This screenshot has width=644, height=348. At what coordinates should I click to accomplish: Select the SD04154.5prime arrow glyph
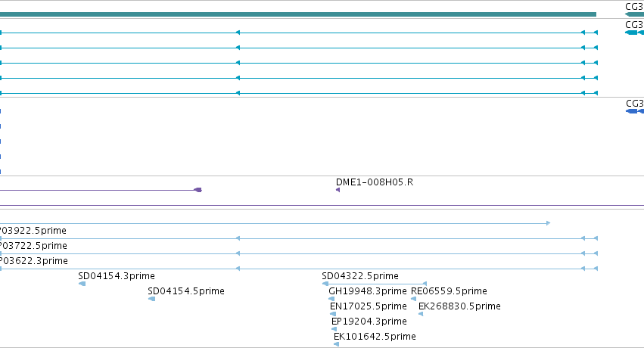coord(151,299)
